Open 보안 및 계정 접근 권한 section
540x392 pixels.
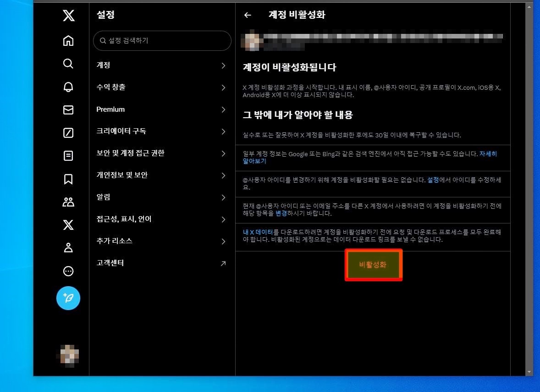[162, 153]
